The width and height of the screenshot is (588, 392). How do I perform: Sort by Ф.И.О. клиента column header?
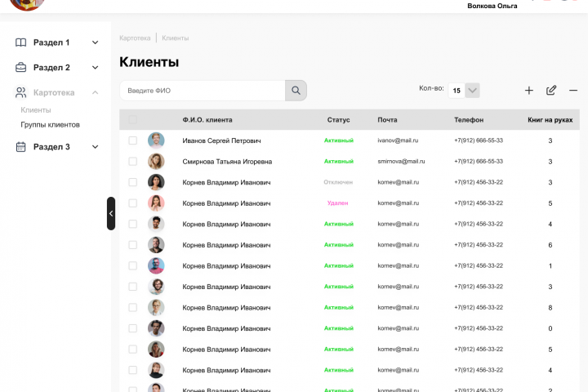click(207, 120)
